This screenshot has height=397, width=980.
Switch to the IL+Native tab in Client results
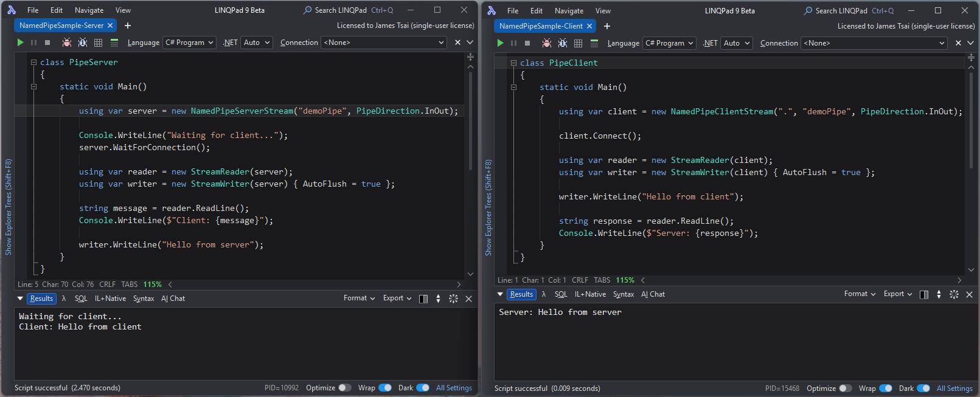(590, 294)
